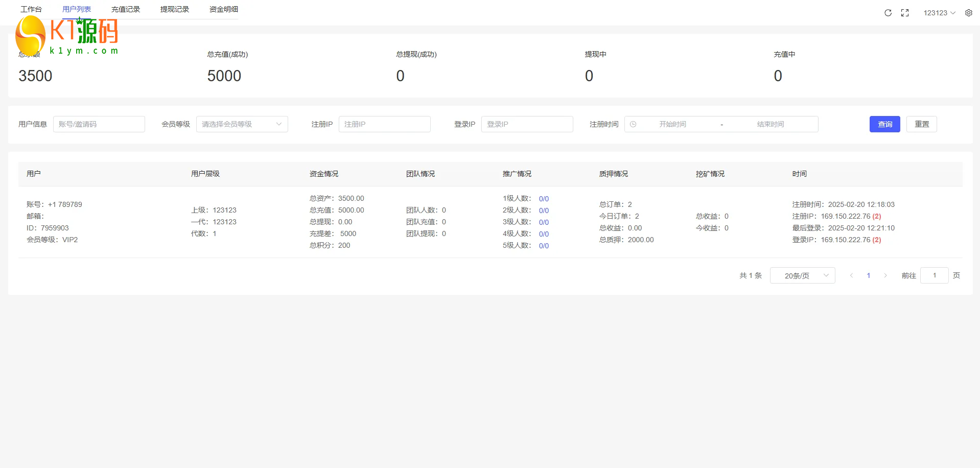Expand the 123123 account dropdown

[939, 13]
